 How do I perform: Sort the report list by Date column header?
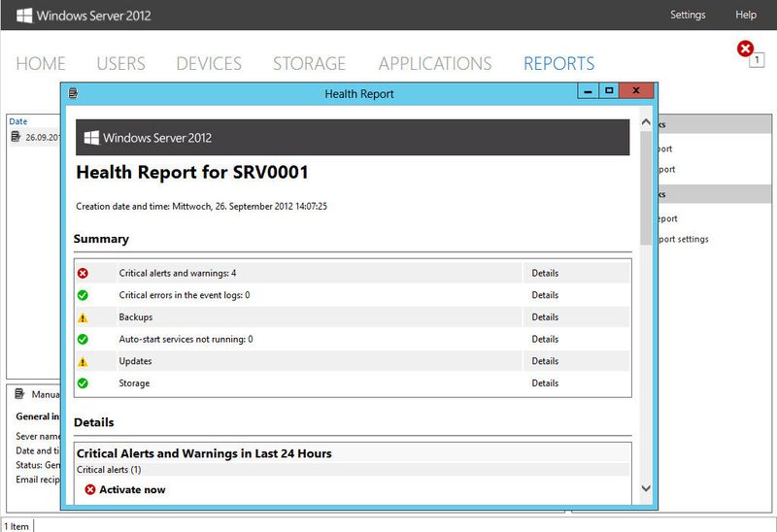click(18, 121)
